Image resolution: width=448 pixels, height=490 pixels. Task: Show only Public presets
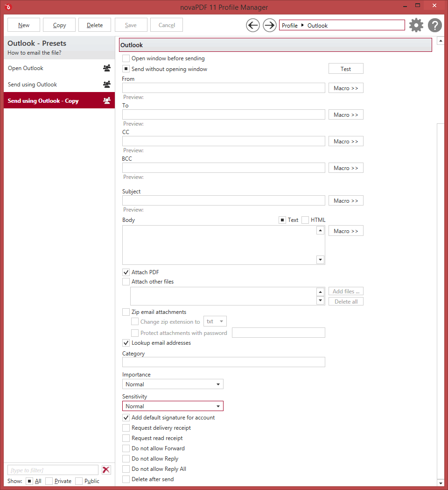(x=79, y=481)
